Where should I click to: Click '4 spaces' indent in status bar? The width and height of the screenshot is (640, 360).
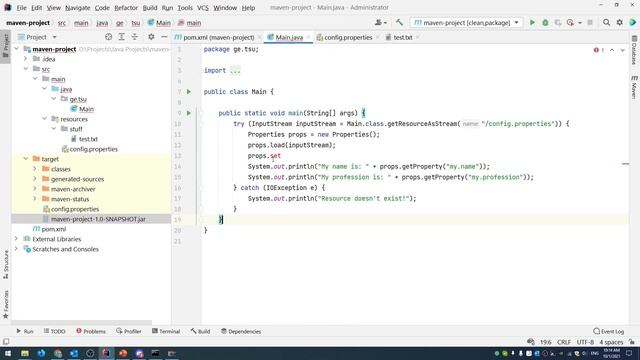(611, 342)
